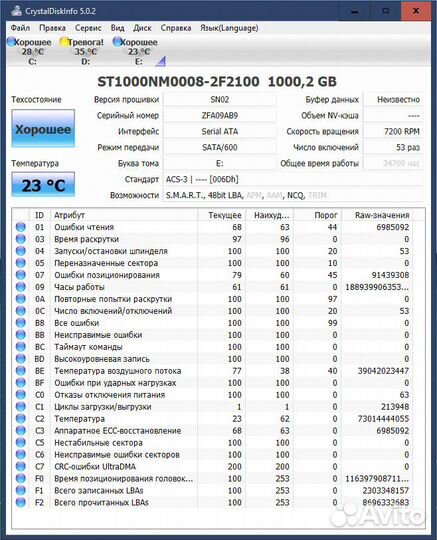Click status orb for BD Высокоуровневая запись
The image size is (437, 540).
[x=21, y=359]
